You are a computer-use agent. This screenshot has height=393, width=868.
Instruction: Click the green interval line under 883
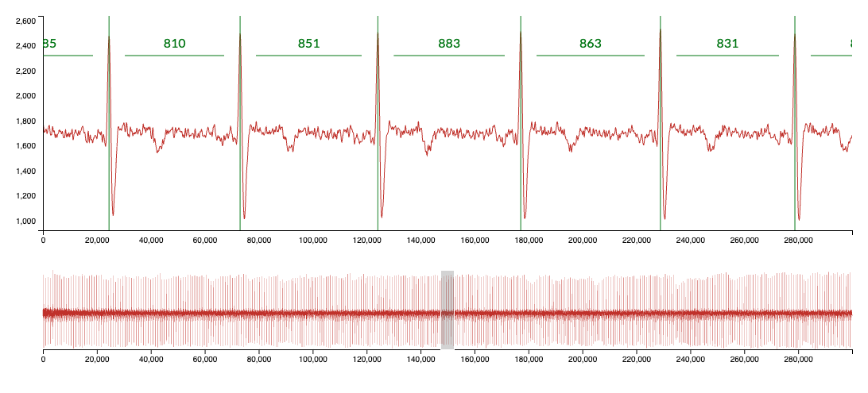[x=449, y=56]
